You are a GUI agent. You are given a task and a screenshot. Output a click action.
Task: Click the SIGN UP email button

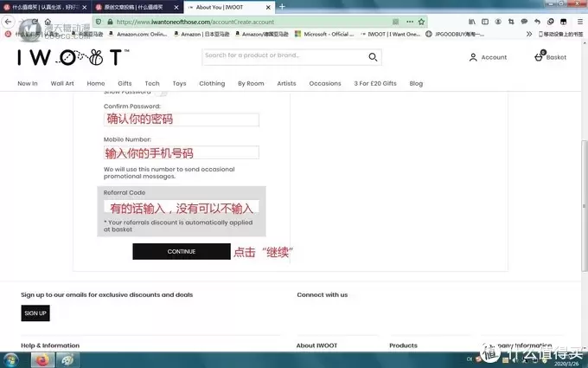tap(35, 313)
